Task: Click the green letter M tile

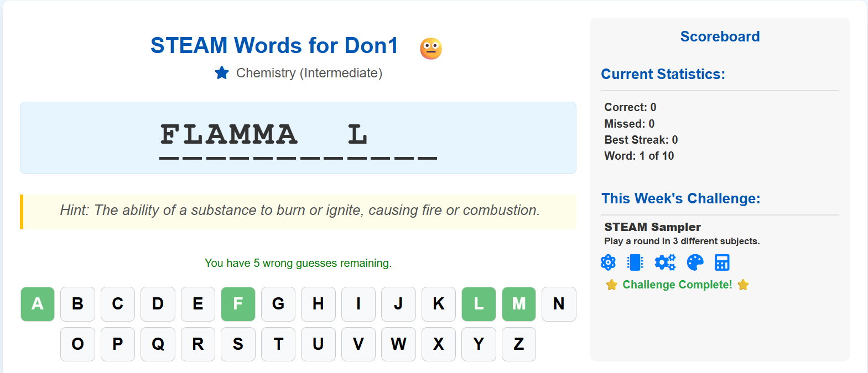Action: [x=519, y=304]
